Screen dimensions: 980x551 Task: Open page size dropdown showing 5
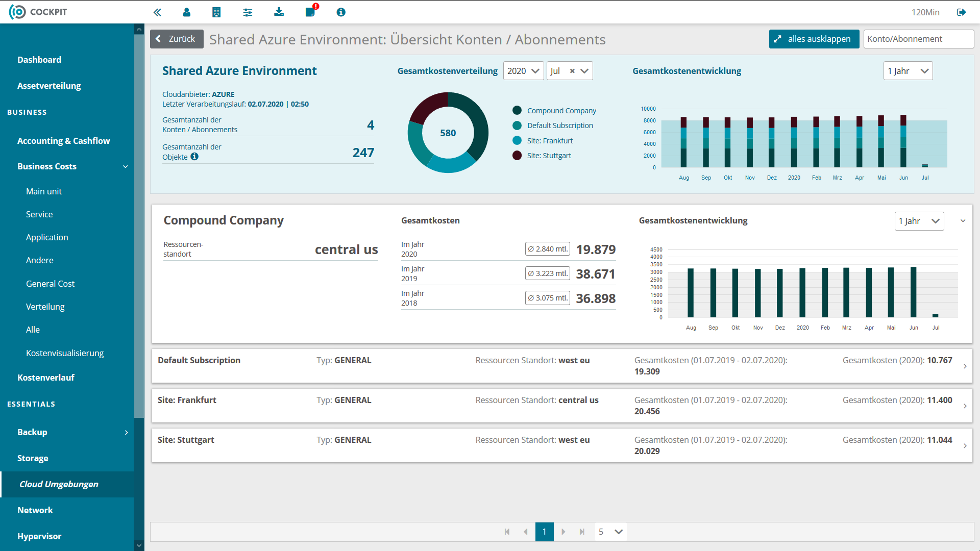tap(610, 532)
